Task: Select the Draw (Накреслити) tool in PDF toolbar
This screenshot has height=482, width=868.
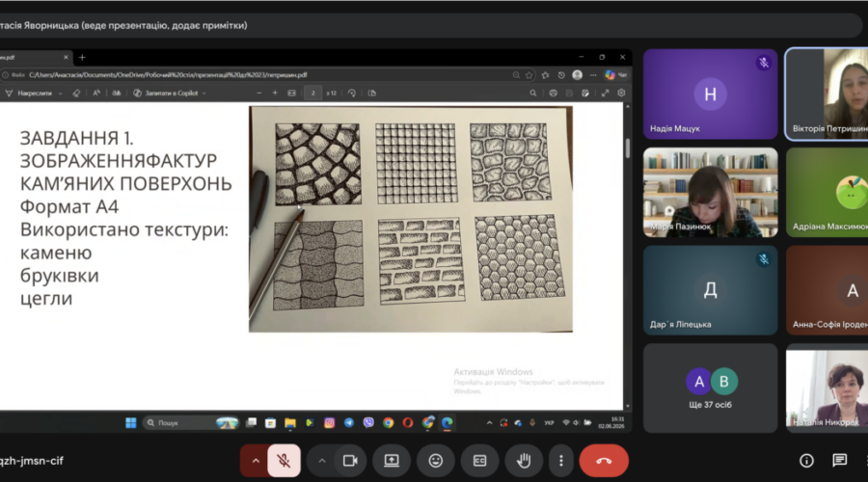Action: coord(29,93)
